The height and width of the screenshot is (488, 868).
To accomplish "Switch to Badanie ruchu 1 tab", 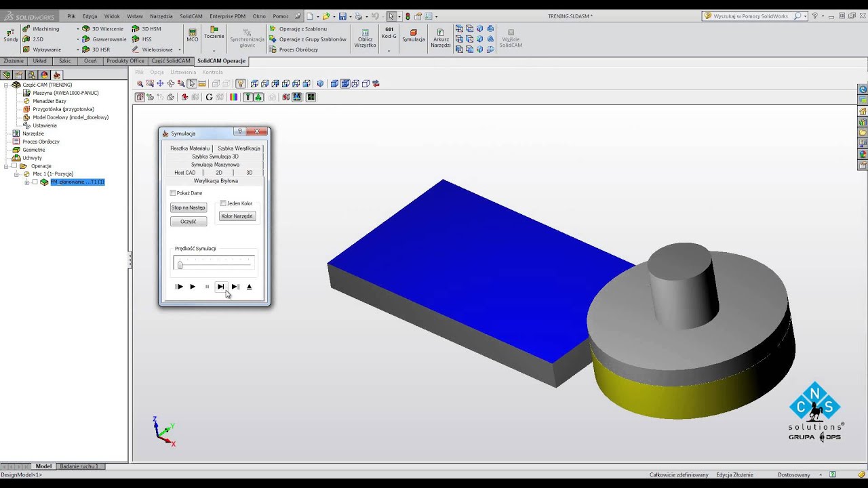I will click(x=79, y=466).
